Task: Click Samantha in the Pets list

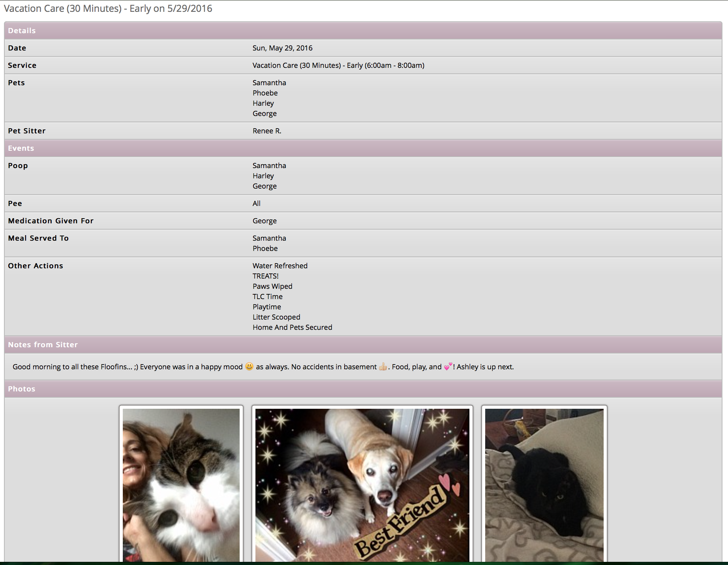Action: 269,82
